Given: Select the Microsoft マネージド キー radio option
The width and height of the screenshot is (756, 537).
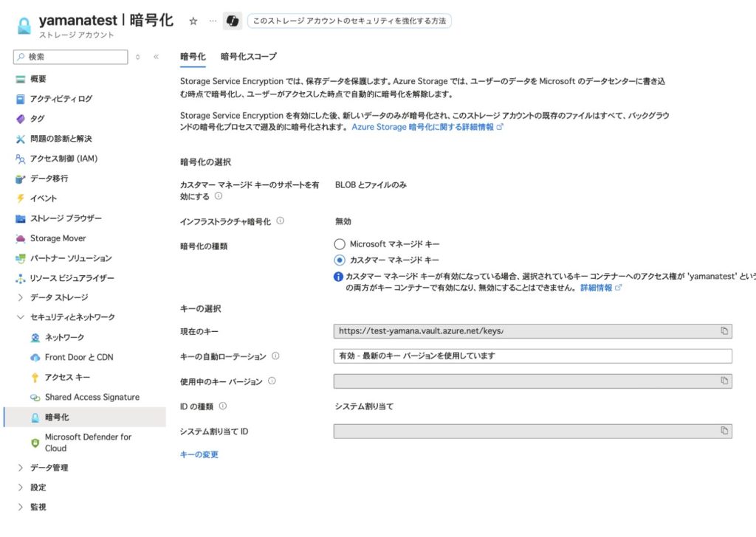Looking at the screenshot, I should pyautogui.click(x=340, y=244).
